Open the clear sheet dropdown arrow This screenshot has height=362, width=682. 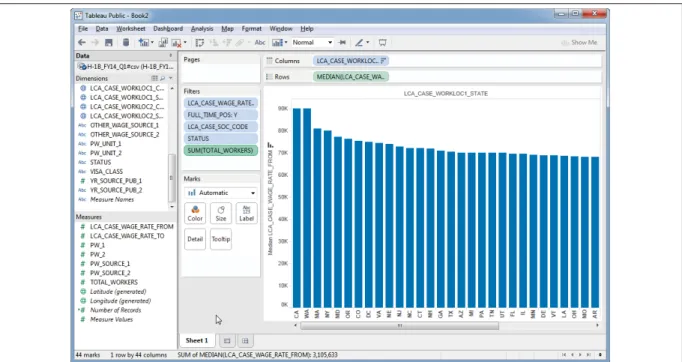(x=185, y=43)
